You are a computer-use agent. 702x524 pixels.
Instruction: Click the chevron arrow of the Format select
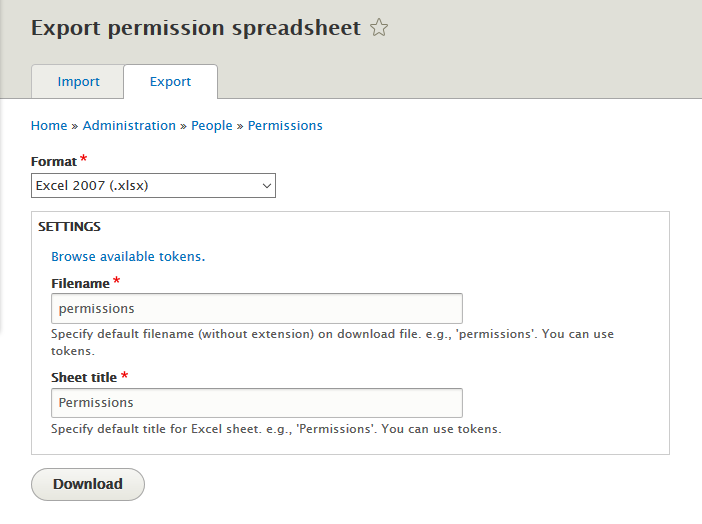[267, 186]
